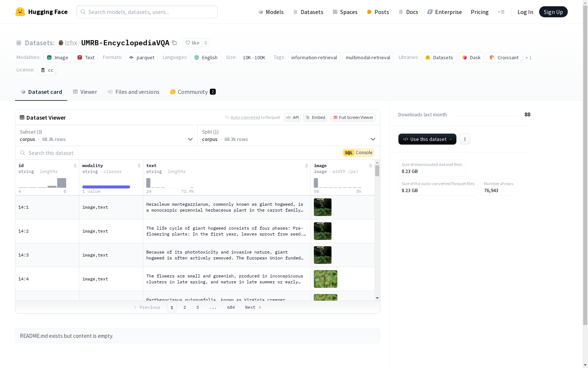The image size is (588, 368).
Task: Open the more navigation menu icon
Action: coord(501,12)
